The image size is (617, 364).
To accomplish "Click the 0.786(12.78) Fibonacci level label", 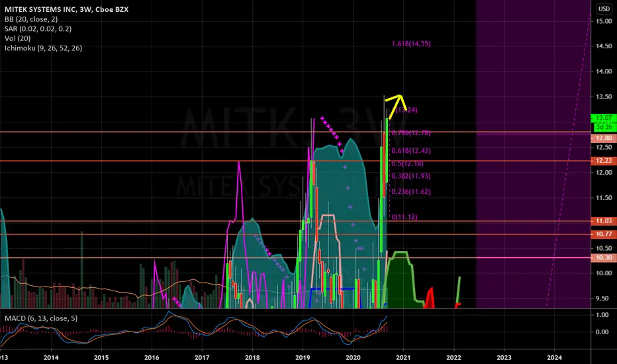I will (x=411, y=133).
